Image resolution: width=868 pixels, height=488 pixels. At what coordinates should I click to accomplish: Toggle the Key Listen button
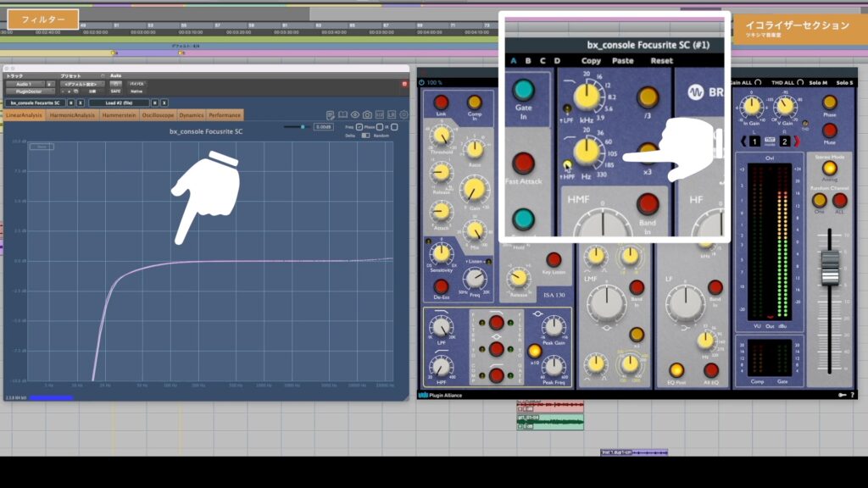(553, 259)
